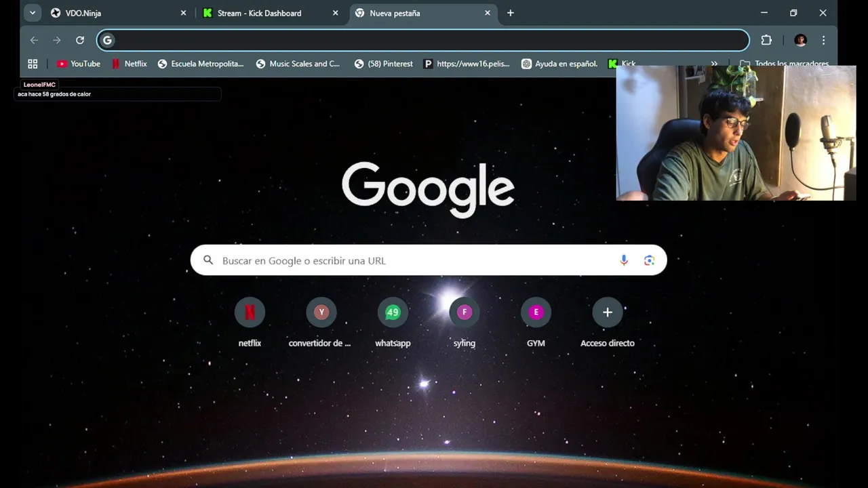Focus the browser address bar

(423, 40)
